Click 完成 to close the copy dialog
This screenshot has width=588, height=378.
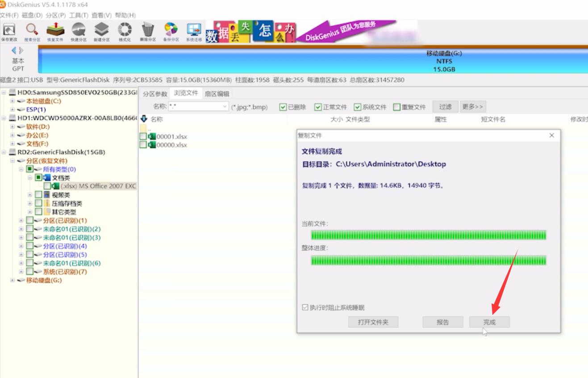tap(489, 322)
